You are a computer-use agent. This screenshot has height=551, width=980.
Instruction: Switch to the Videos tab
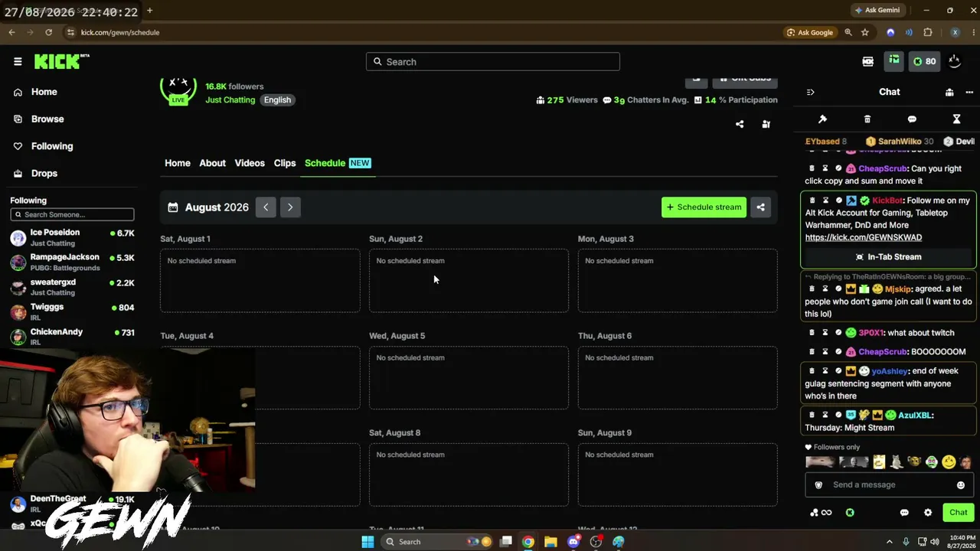click(250, 163)
